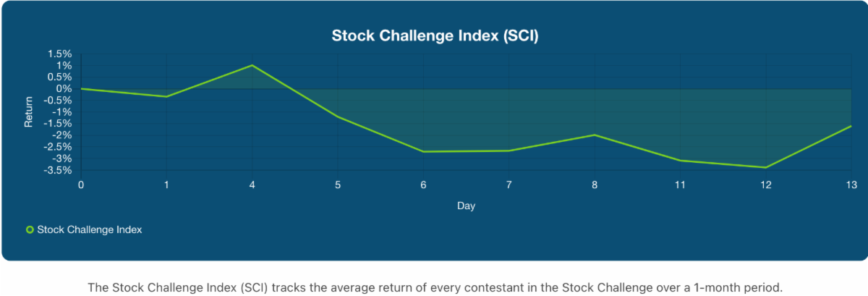Select the data point at Day 8
The width and height of the screenshot is (868, 296).
[595, 135]
